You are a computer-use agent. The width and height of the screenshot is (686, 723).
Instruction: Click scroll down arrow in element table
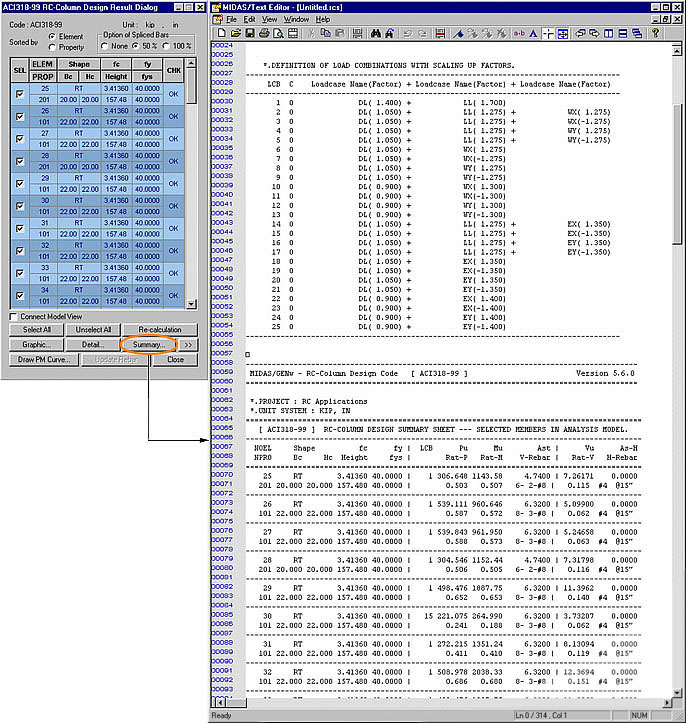(191, 302)
